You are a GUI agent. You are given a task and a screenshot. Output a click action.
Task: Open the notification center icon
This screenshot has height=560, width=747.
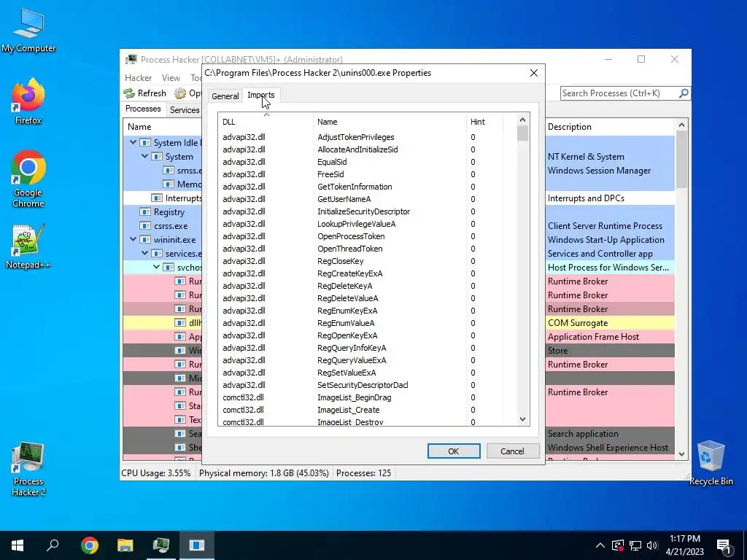tap(724, 545)
